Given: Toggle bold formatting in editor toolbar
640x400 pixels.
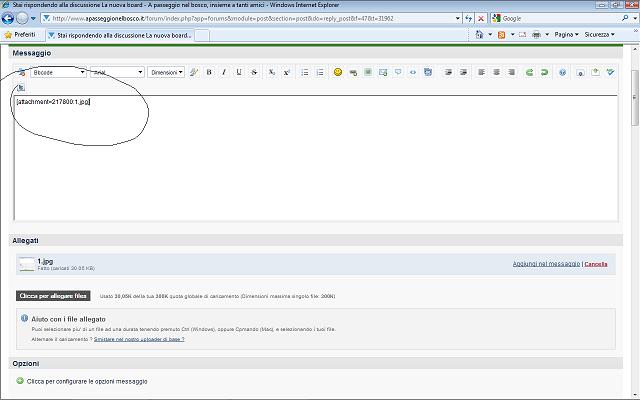Looking at the screenshot, I should (210, 72).
